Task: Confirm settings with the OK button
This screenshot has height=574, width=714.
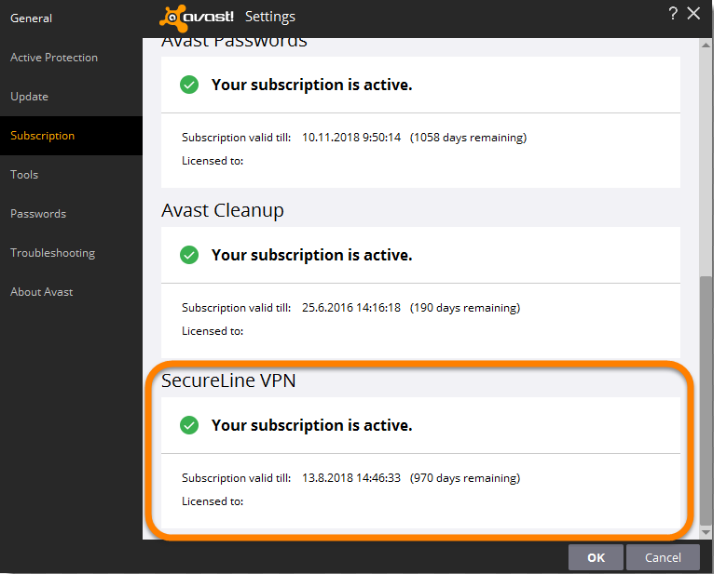Action: point(596,558)
